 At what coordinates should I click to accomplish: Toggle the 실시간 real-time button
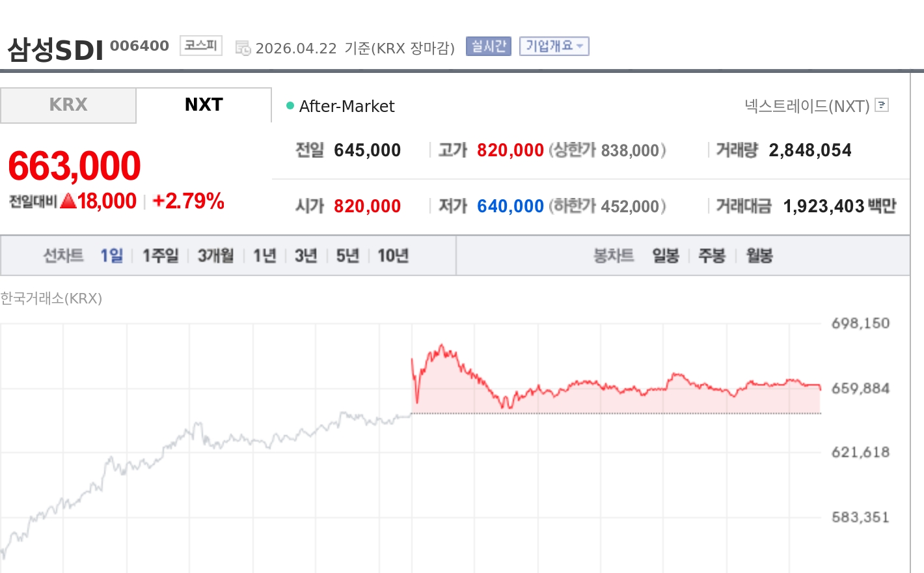pos(489,46)
